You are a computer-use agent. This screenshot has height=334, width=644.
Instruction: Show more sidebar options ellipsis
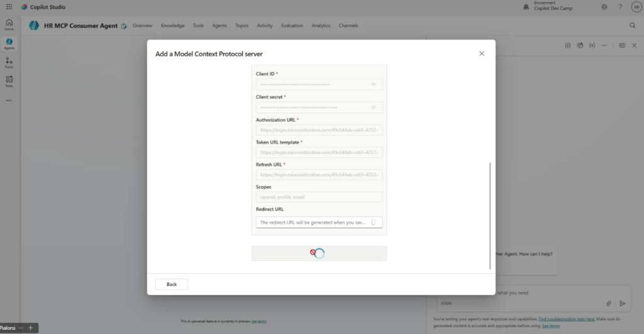9,101
